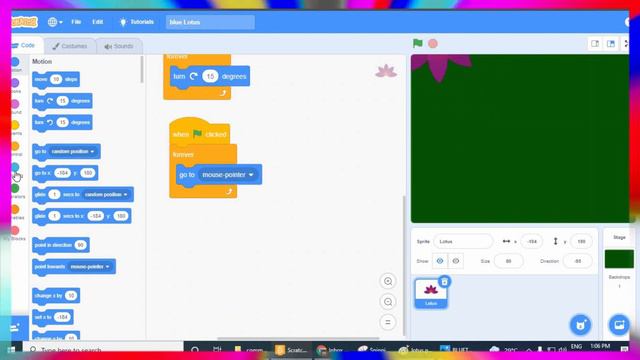Open the Choose a Backdrop button
This screenshot has height=360, width=640.
[619, 325]
